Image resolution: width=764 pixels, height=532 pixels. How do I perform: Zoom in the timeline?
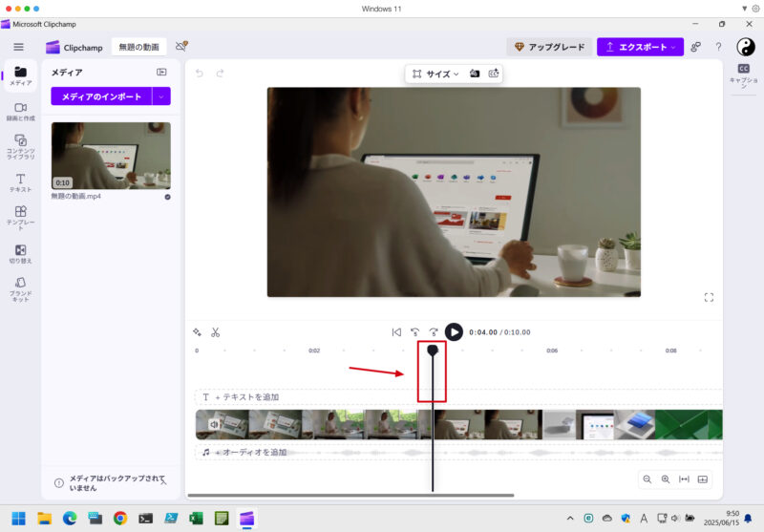pos(666,479)
